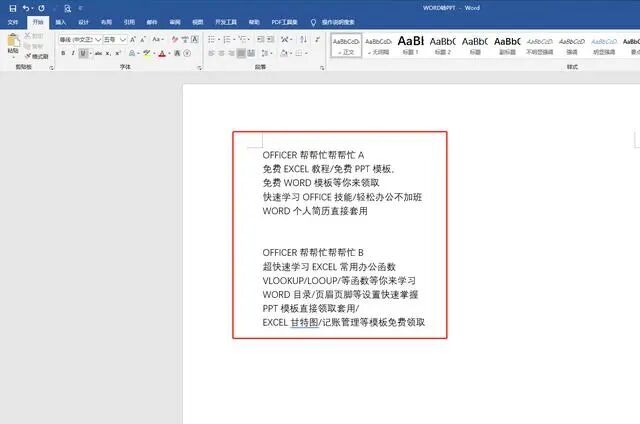This screenshot has height=424, width=640.
Task: Apply character border with the boxed A icon
Action: coord(195,40)
